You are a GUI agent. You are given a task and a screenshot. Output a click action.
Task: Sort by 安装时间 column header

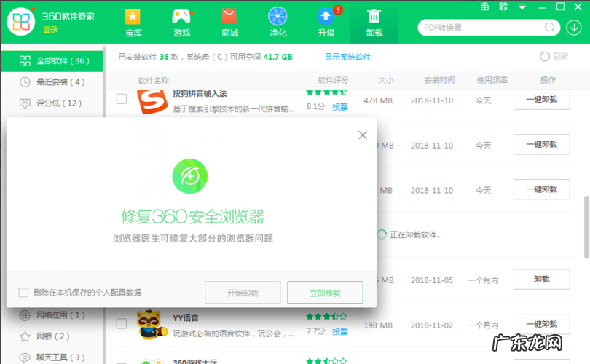(439, 80)
